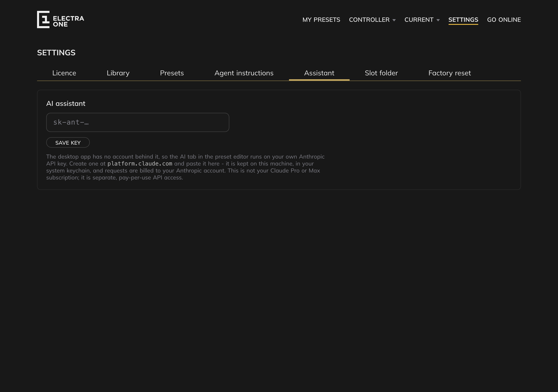
Task: Select the Assistant tab
Action: [319, 73]
